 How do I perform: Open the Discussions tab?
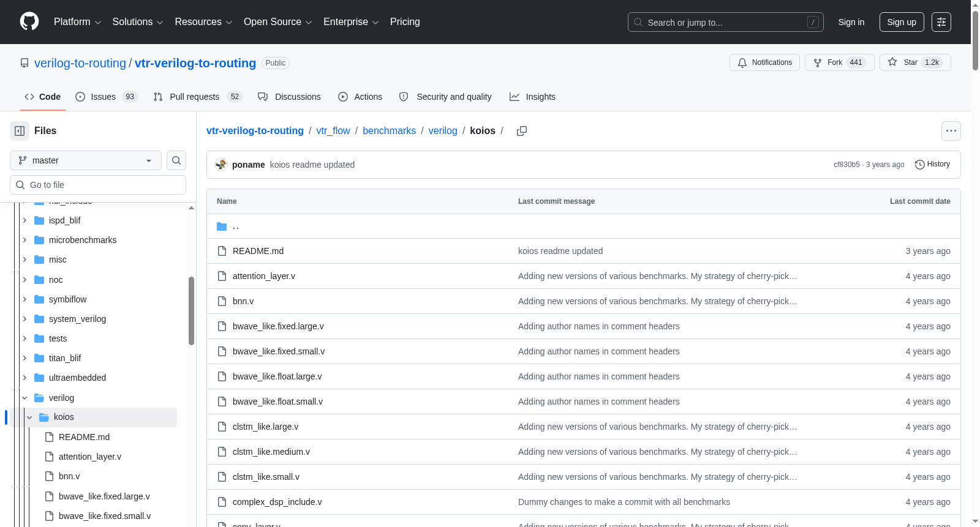coord(289,97)
